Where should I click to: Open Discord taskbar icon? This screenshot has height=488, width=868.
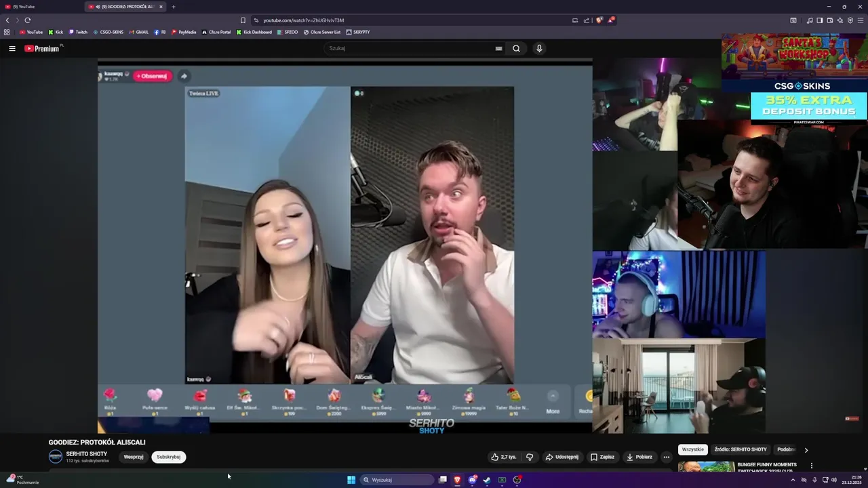point(473,480)
